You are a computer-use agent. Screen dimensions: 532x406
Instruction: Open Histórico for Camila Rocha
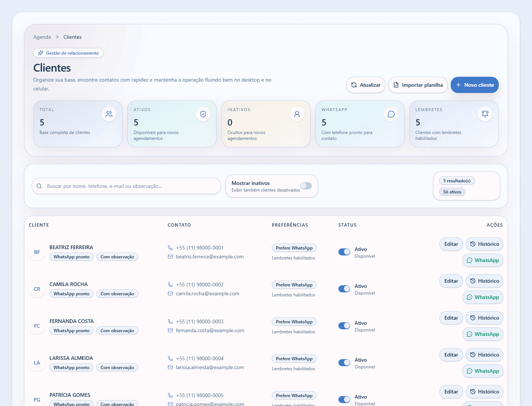[484, 281]
